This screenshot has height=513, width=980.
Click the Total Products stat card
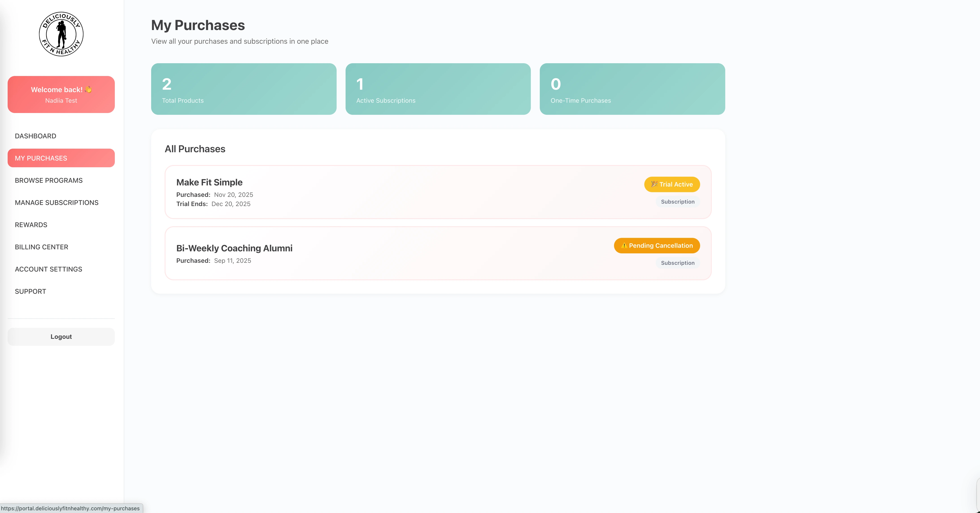[x=244, y=89]
